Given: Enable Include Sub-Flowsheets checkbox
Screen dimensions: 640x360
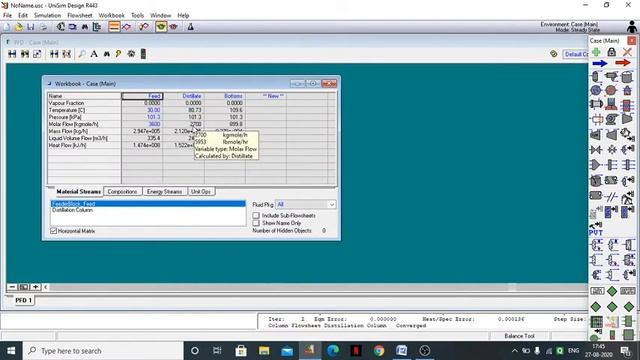Looking at the screenshot, I should [x=256, y=215].
